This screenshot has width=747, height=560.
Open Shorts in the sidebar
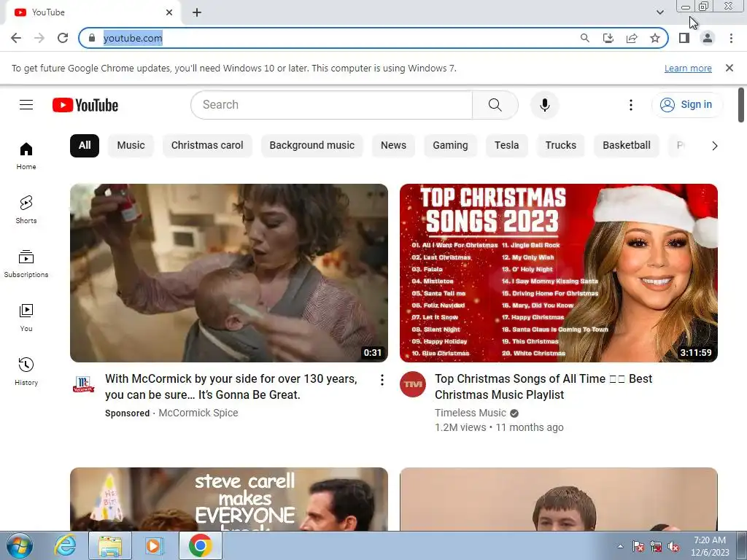tap(26, 210)
